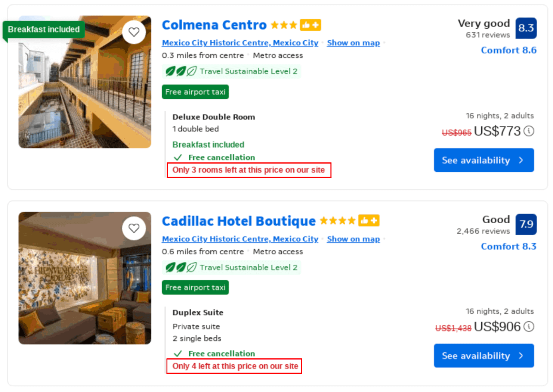This screenshot has height=392, width=553.
Task: Show Cadillac Hotel Boutique on the map
Action: pos(353,239)
